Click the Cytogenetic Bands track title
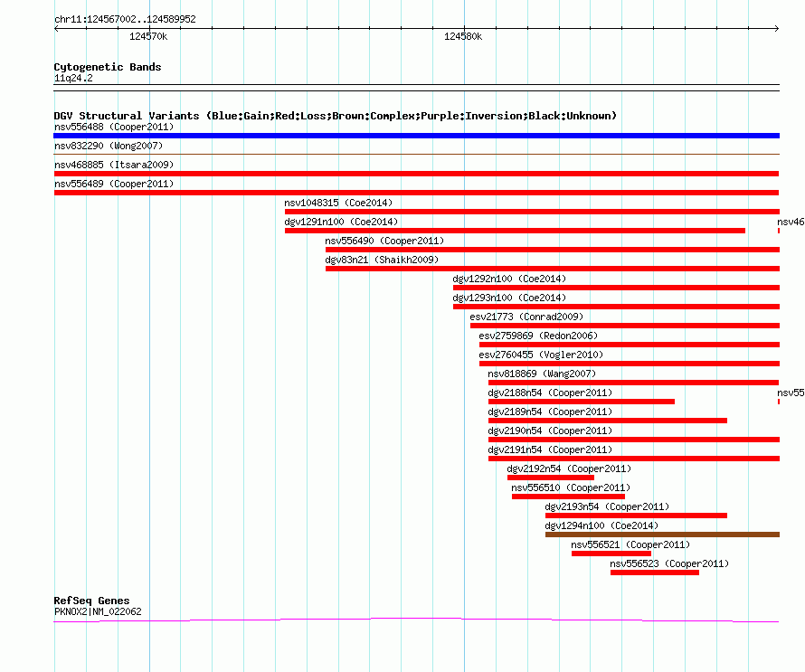The image size is (805, 672). click(x=108, y=67)
